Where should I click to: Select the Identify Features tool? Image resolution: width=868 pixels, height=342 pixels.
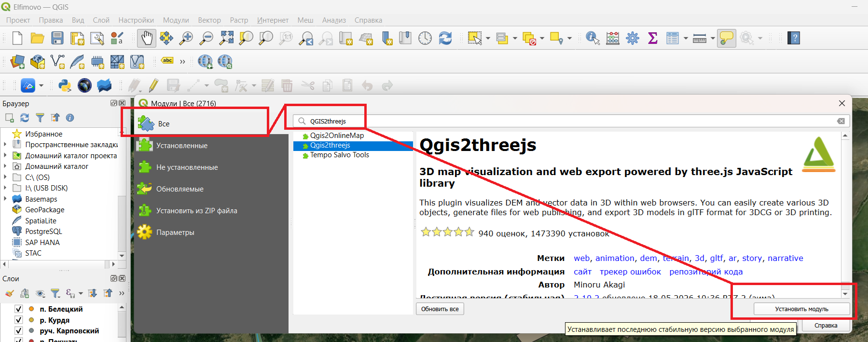point(592,38)
